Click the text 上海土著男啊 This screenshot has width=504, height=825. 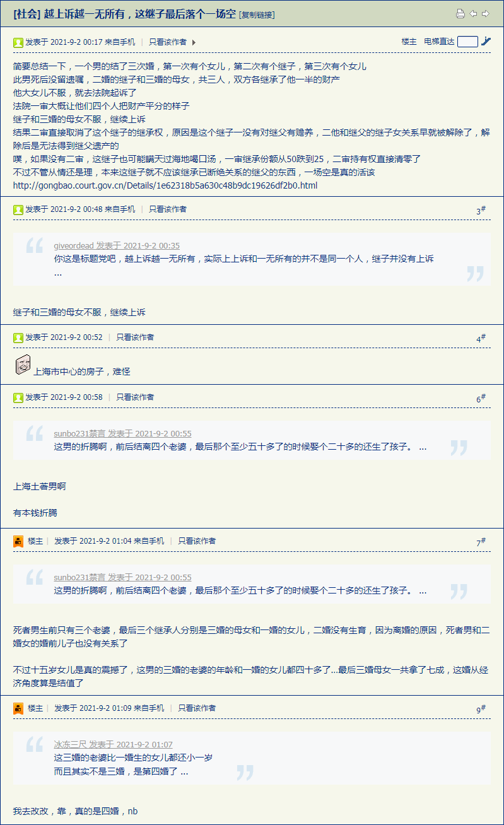pyautogui.click(x=39, y=486)
